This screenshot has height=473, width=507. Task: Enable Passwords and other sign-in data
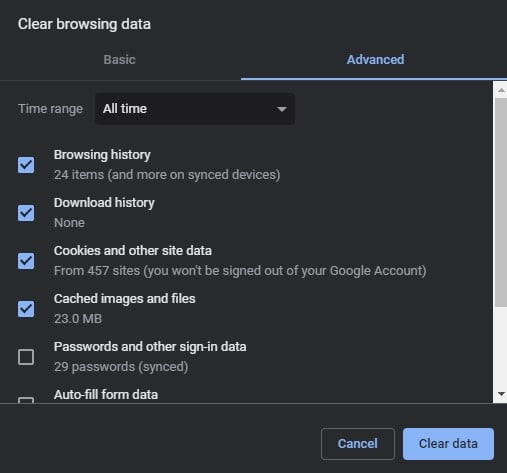click(x=26, y=357)
